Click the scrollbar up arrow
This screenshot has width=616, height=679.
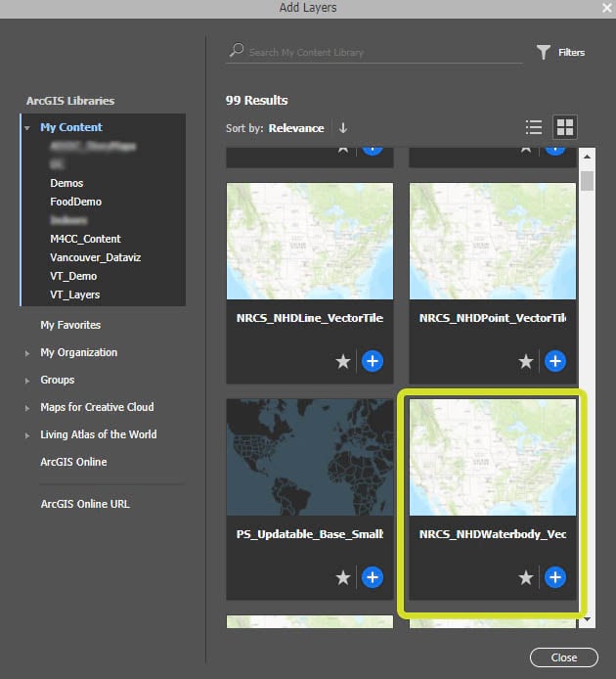point(587,157)
